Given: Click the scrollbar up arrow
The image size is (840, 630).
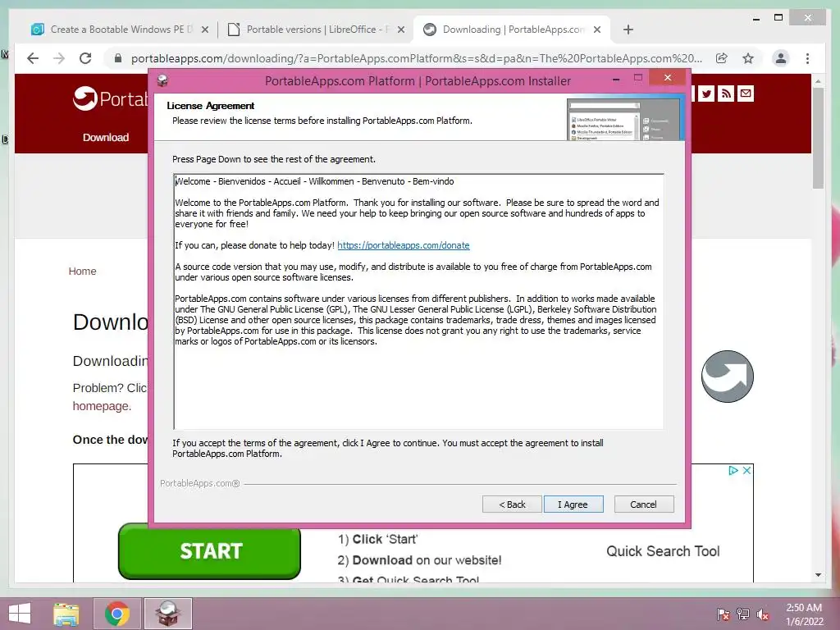Looking at the screenshot, I should 818,81.
